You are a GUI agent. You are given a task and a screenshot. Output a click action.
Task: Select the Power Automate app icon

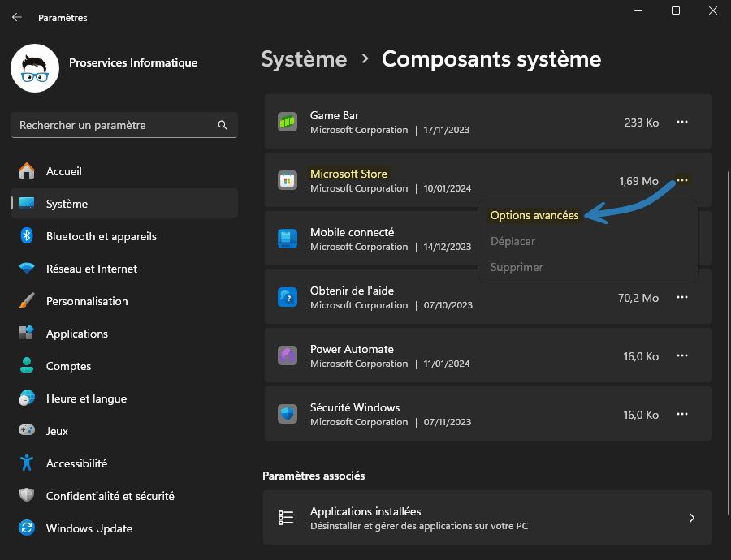287,355
